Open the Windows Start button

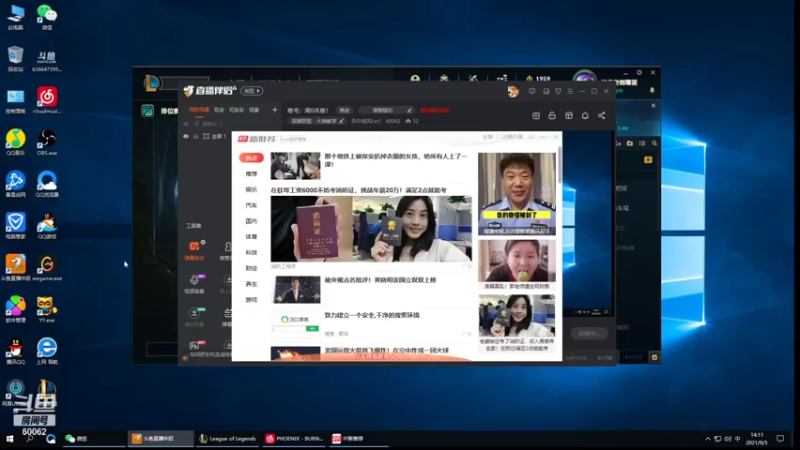[x=9, y=439]
